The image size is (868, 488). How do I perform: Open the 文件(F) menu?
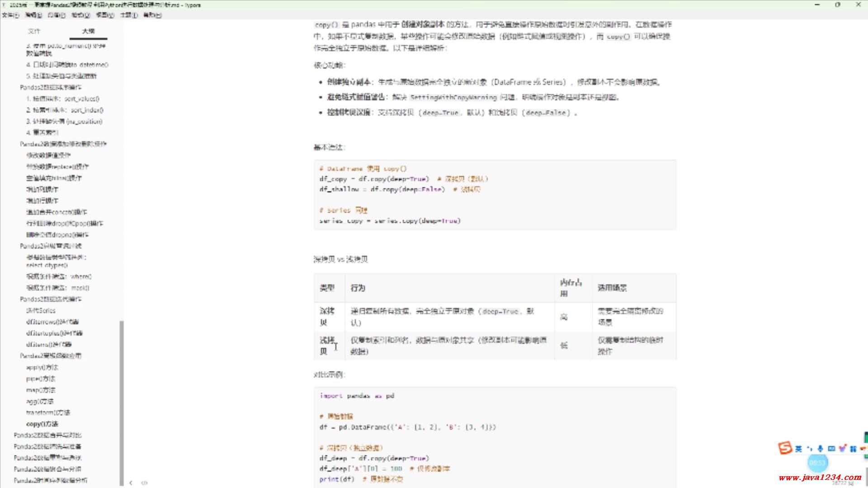click(10, 15)
